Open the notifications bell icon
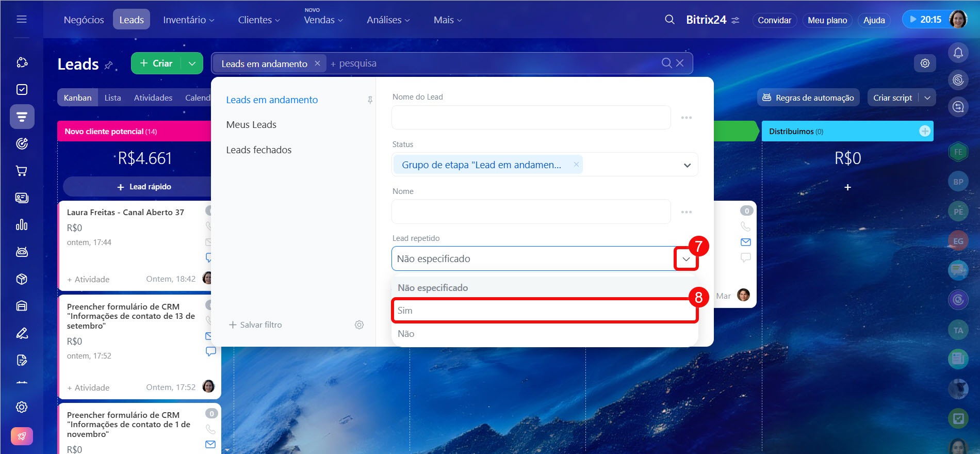This screenshot has height=454, width=980. click(958, 53)
